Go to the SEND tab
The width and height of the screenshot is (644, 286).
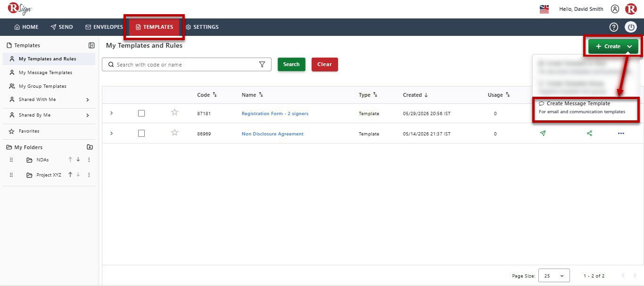click(62, 27)
